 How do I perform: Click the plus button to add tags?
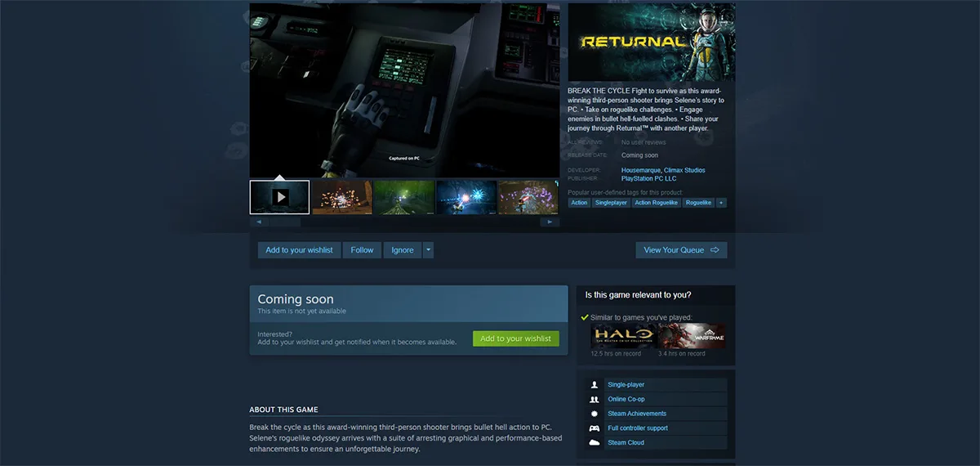(x=721, y=202)
